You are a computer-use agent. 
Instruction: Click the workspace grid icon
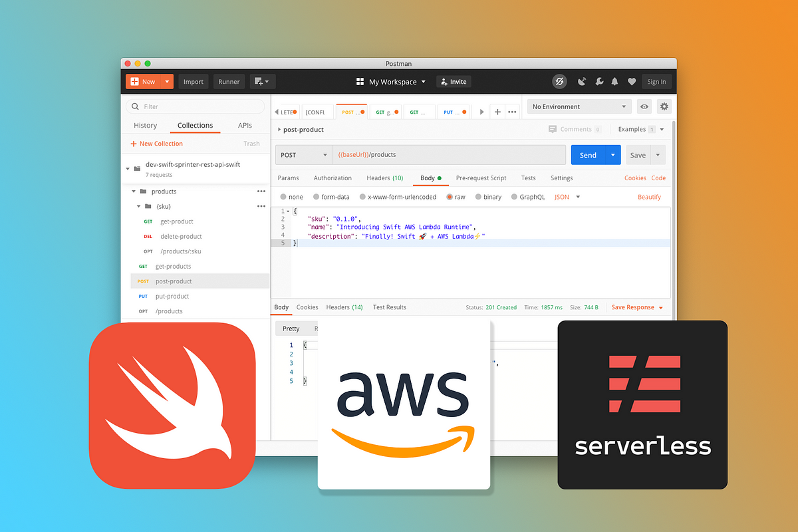[360, 82]
